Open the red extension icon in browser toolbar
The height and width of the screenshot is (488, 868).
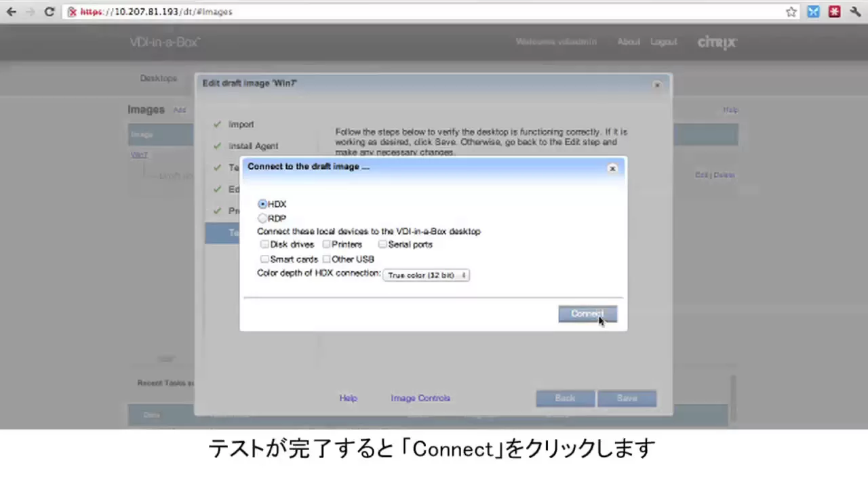pos(835,12)
